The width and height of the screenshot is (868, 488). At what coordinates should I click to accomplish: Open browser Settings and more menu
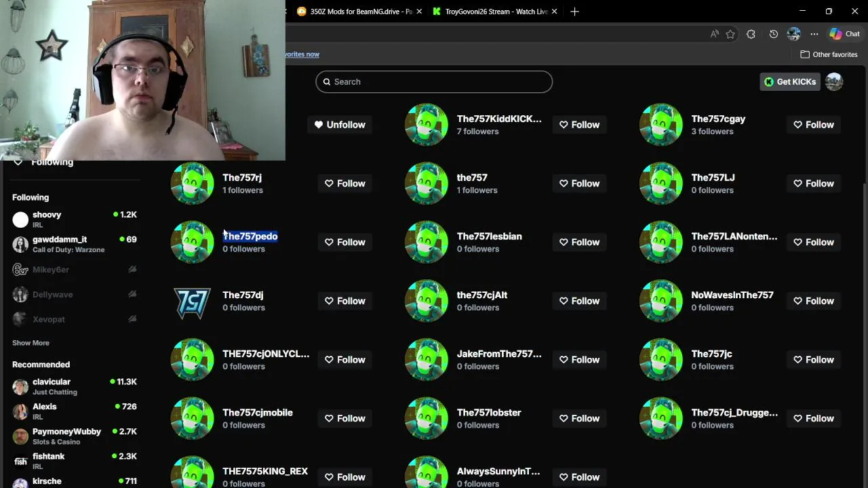[x=814, y=34]
